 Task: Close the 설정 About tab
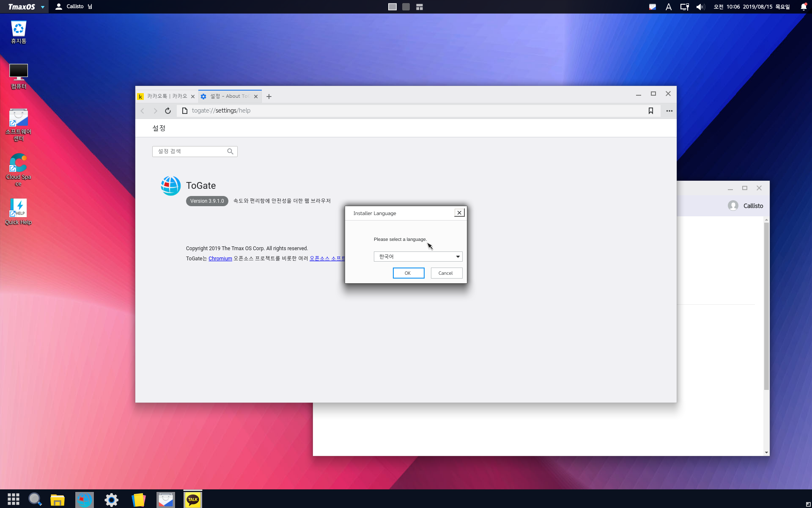click(256, 97)
